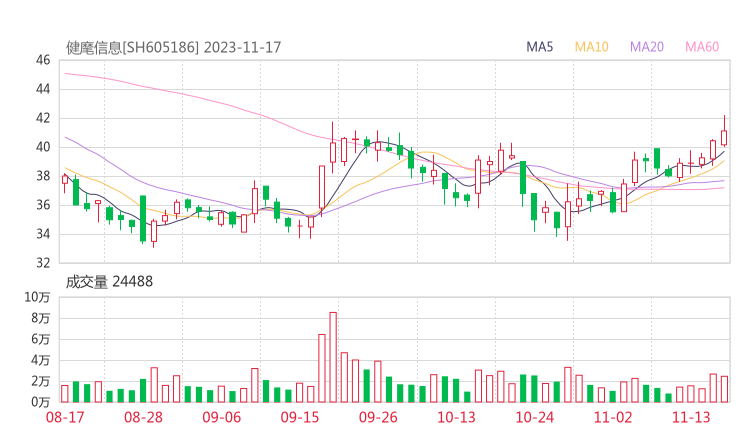Click the 32 price axis label
740x440 pixels.
click(43, 262)
